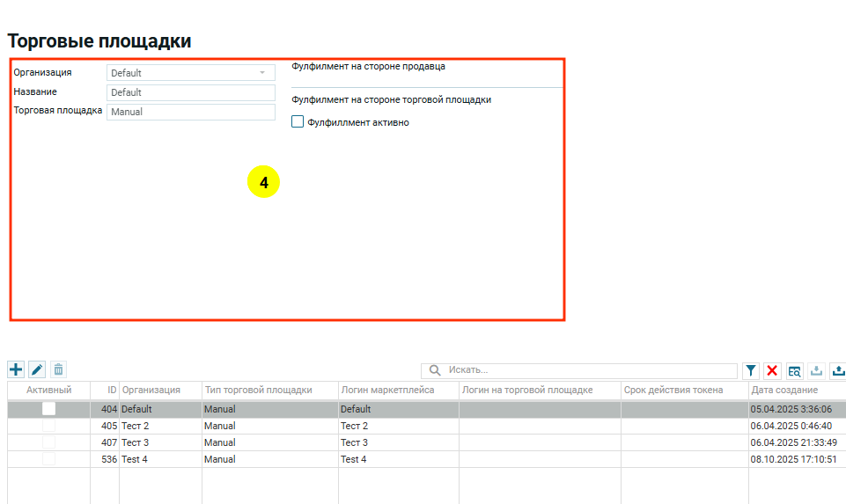Toggle Активный checkbox in row 404
Screen dimensions: 846x504
[48, 409]
